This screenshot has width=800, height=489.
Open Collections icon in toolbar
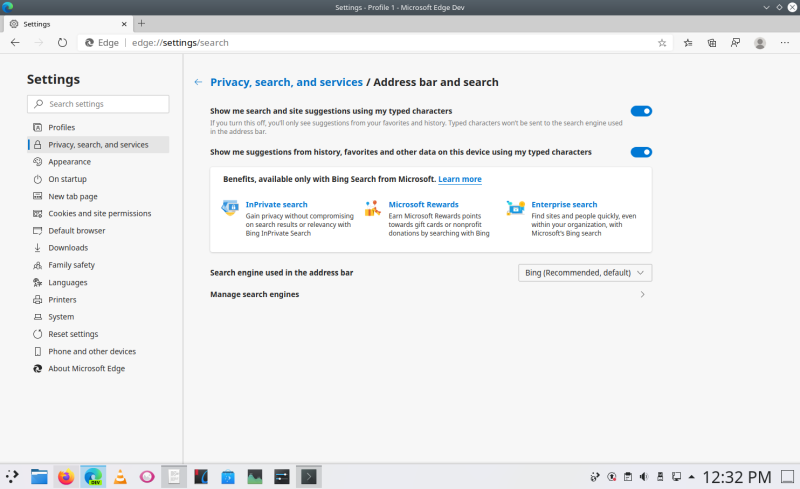[712, 43]
